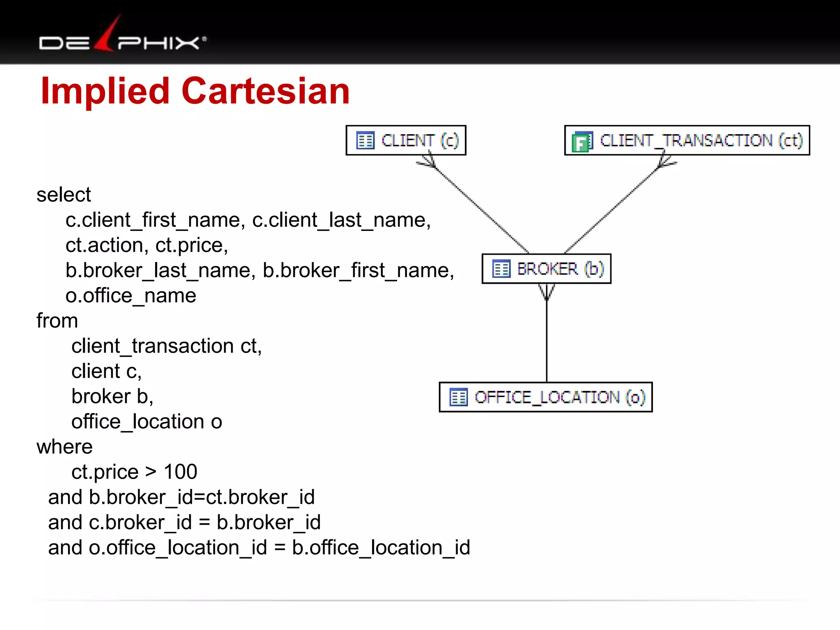Click the 'client_transaction ct,' line

tap(167, 347)
